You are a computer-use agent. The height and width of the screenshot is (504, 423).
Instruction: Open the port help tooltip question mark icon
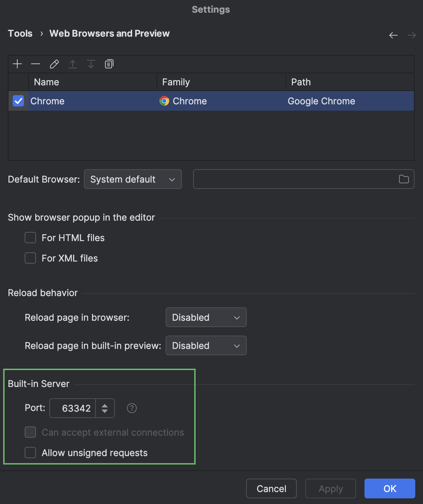tap(131, 408)
